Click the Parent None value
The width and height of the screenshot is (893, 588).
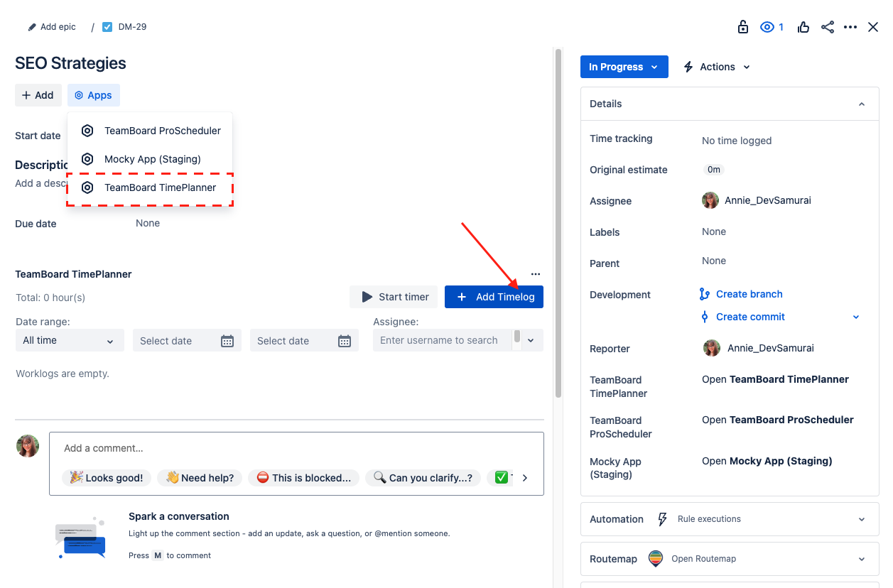tap(714, 261)
